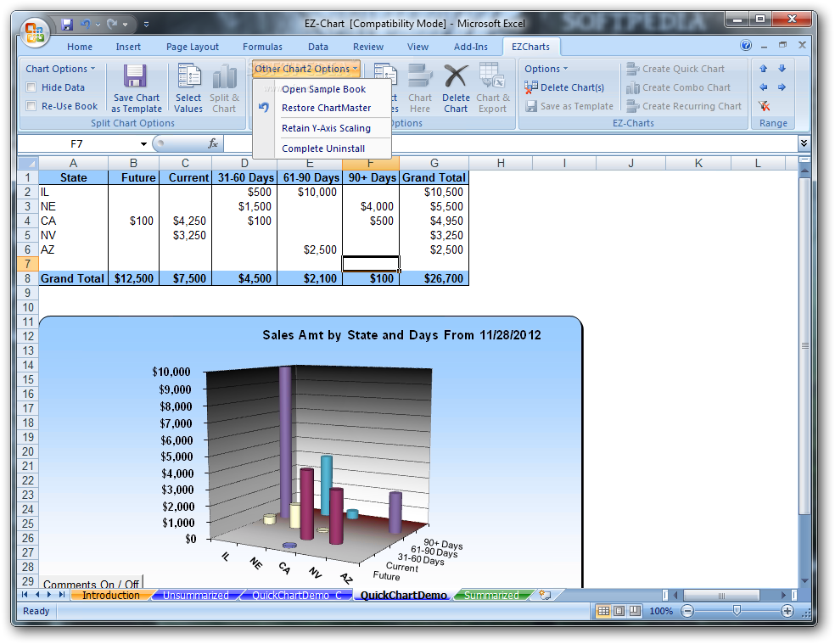Open the Add-Ins ribbon tab
835x644 pixels.
pyautogui.click(x=470, y=47)
